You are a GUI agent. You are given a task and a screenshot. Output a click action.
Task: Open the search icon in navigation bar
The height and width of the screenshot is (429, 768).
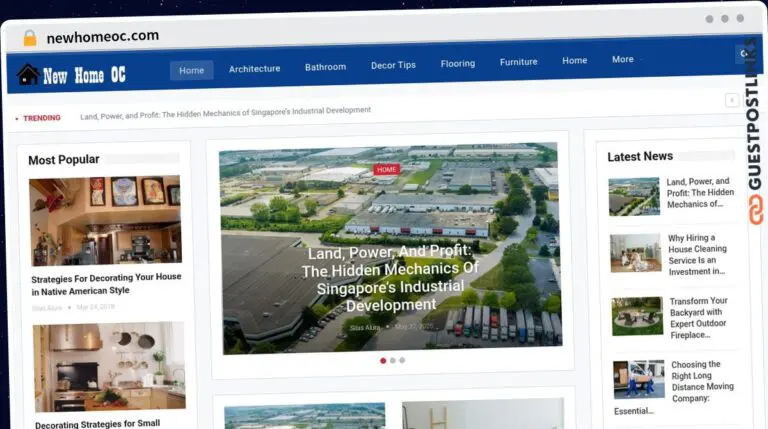744,54
